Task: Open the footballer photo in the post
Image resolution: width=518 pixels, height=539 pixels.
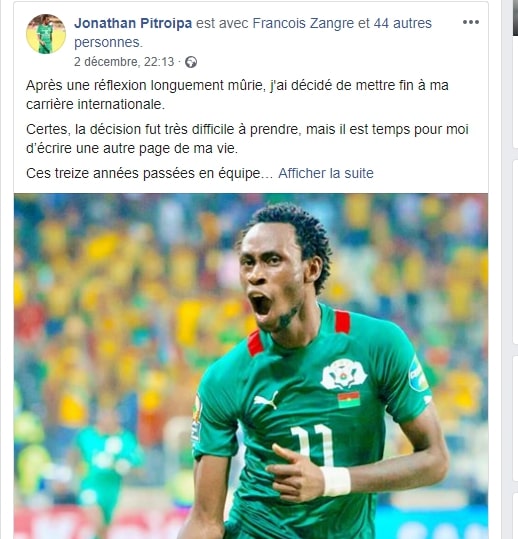Action: click(x=251, y=366)
